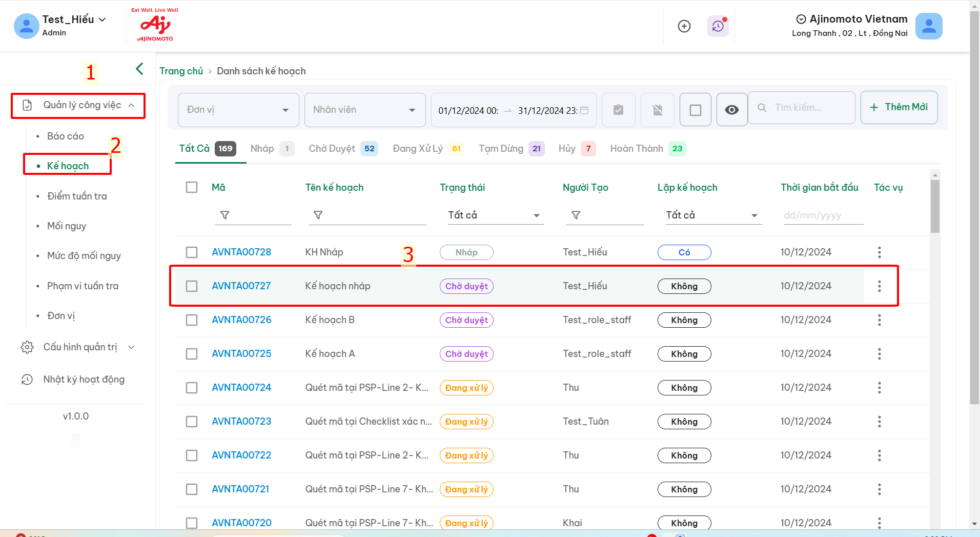Image resolution: width=980 pixels, height=537 pixels.
Task: Tick the checkbox for AVNTA00727
Action: 192,286
